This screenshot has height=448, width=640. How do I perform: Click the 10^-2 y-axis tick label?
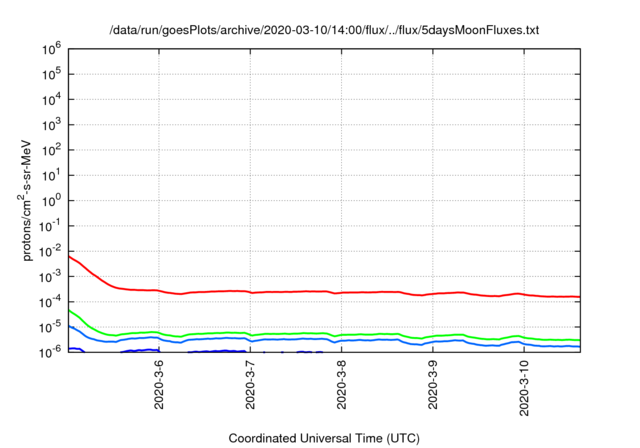[x=50, y=251]
